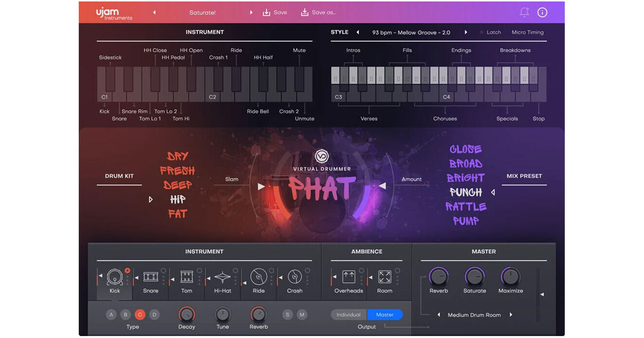Open the Saturate! preset name
The image size is (644, 338).
(203, 13)
